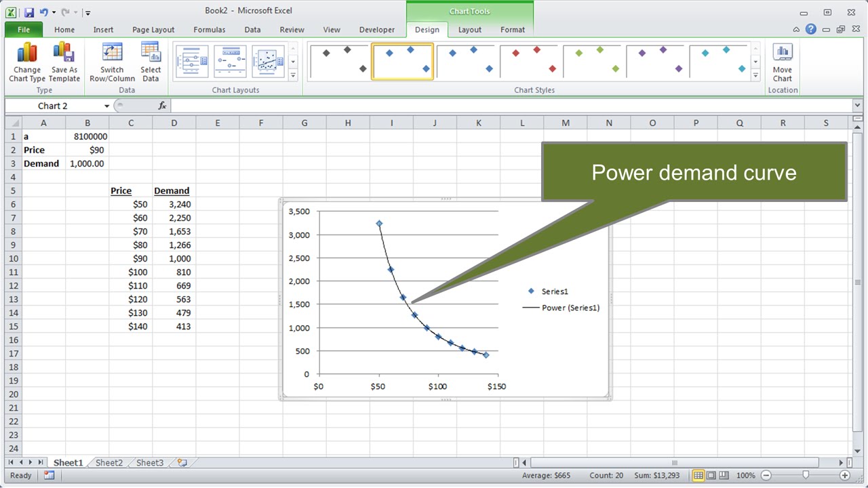Switch to Page Layout view
The image size is (868, 488).
point(711,476)
